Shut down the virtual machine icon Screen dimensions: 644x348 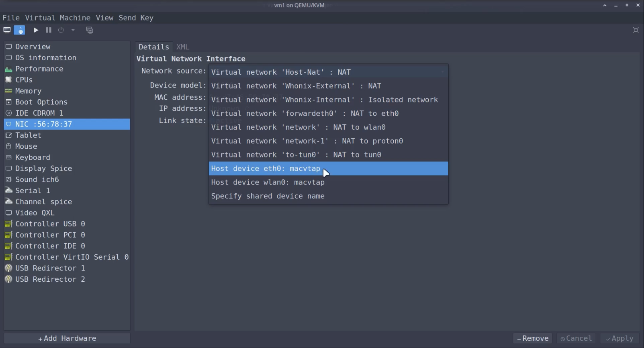point(61,30)
